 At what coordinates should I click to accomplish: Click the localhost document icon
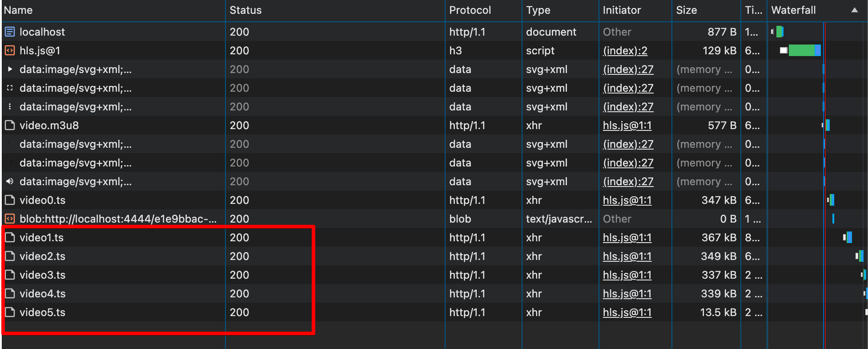tap(10, 32)
